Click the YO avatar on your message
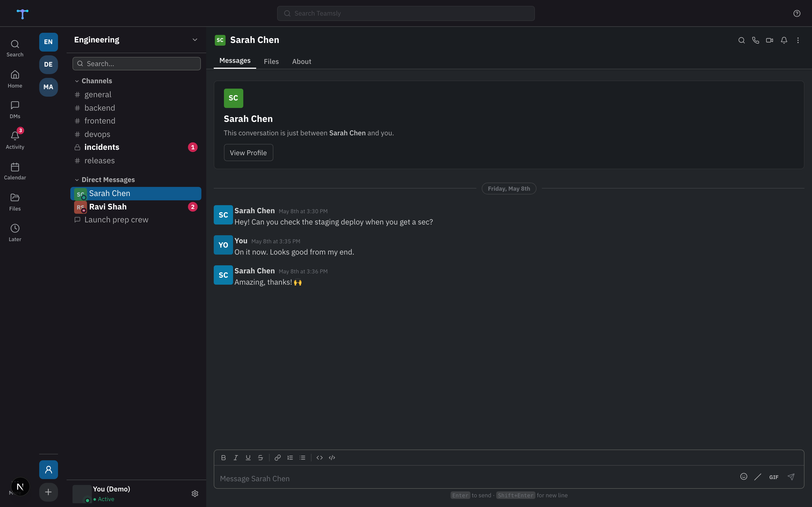Image resolution: width=812 pixels, height=507 pixels. pyautogui.click(x=223, y=245)
